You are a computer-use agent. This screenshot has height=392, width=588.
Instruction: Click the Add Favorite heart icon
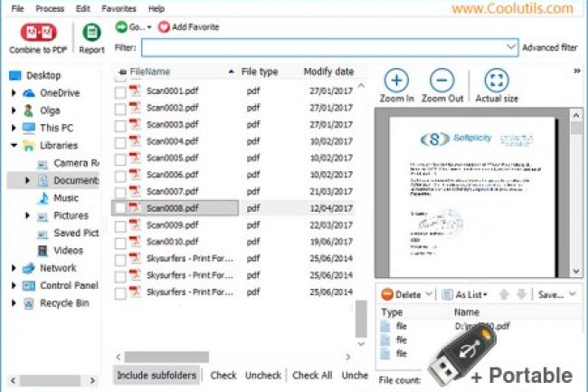[x=164, y=27]
